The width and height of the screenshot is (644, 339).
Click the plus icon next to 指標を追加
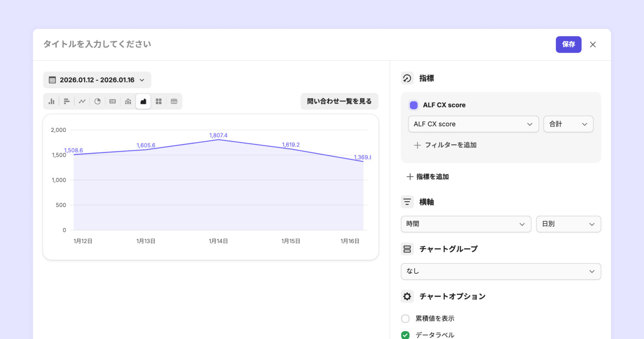pos(410,177)
